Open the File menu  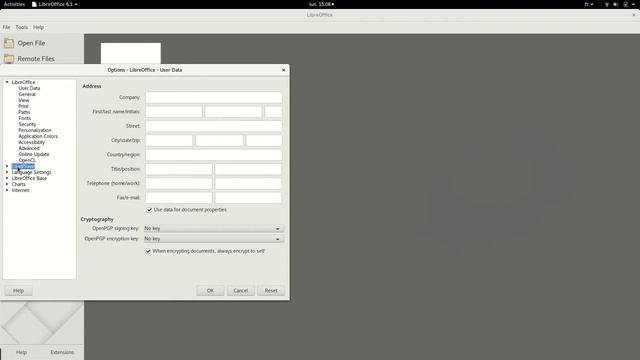point(7,27)
